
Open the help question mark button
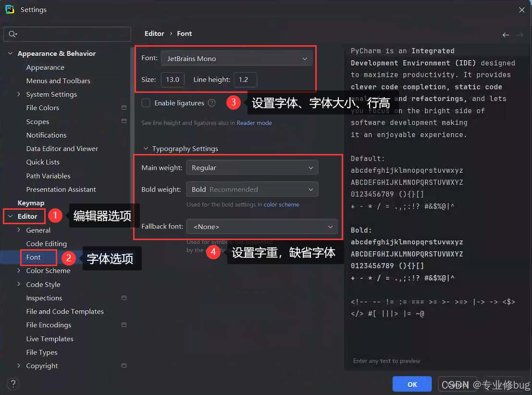click(x=13, y=384)
